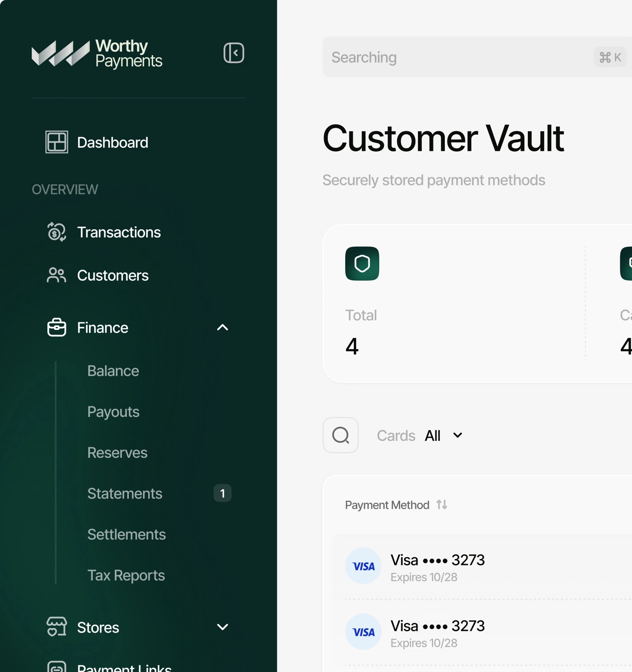The image size is (632, 672).
Task: Select second row Visa •••• 3273 text
Action: [438, 626]
